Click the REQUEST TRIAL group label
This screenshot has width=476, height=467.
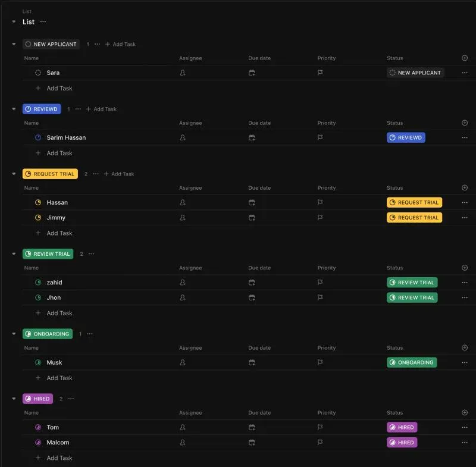[x=50, y=174]
